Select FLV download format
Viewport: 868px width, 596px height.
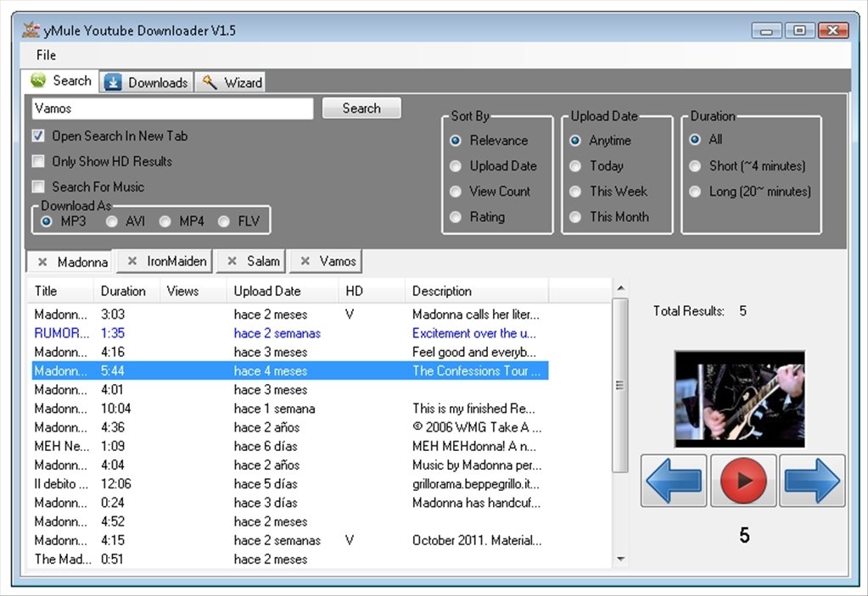[x=224, y=222]
